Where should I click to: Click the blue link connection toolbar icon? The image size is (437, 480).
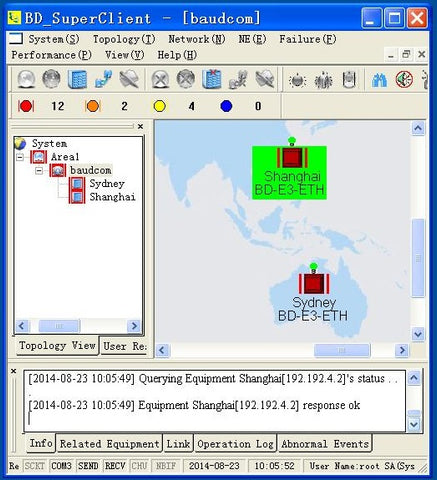click(103, 79)
